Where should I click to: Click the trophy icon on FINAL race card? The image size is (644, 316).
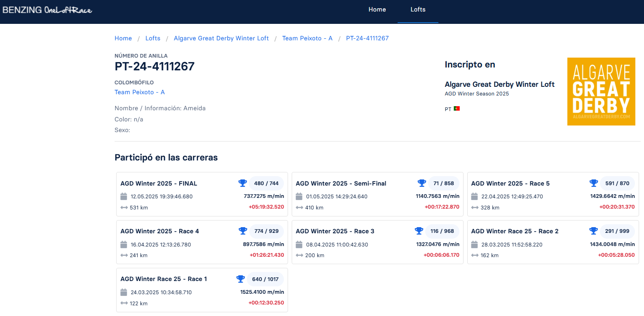(x=243, y=183)
